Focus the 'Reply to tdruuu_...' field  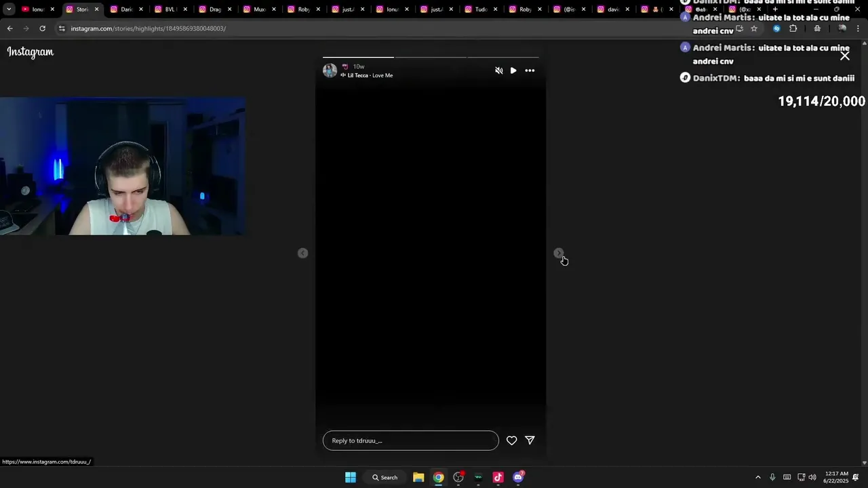pos(410,441)
